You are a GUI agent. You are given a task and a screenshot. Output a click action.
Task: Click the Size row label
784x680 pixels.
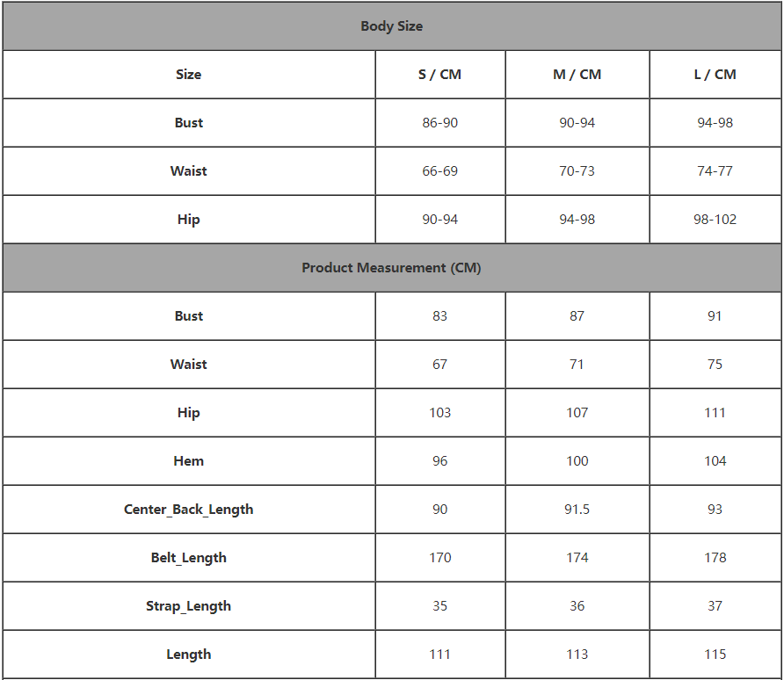coord(188,75)
